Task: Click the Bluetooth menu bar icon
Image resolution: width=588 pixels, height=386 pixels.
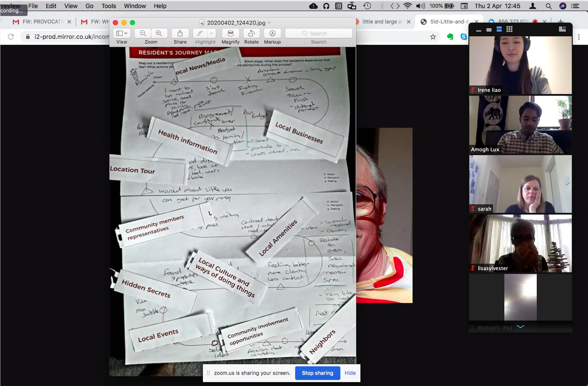Action: pyautogui.click(x=382, y=6)
